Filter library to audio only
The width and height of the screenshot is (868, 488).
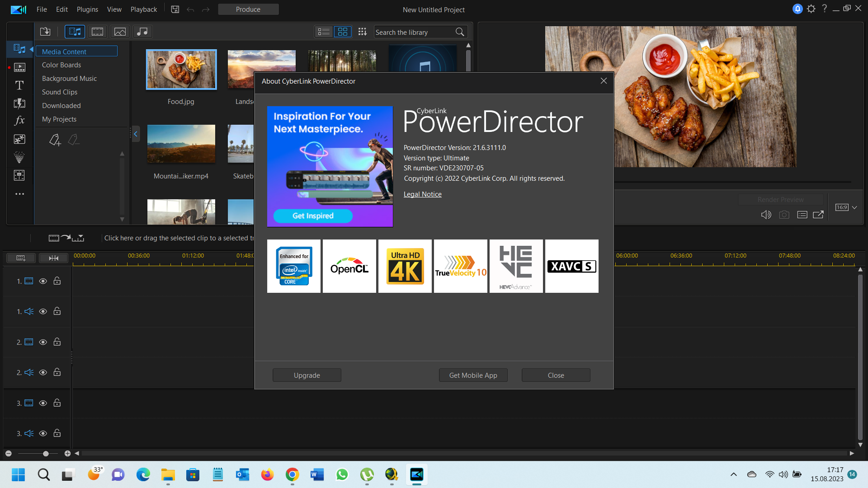coord(142,32)
